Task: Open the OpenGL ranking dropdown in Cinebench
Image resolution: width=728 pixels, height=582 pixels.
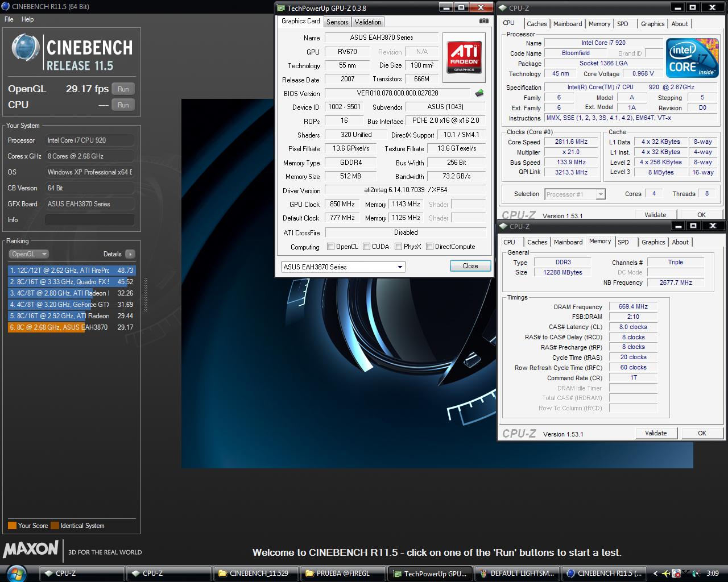Action: (28, 254)
